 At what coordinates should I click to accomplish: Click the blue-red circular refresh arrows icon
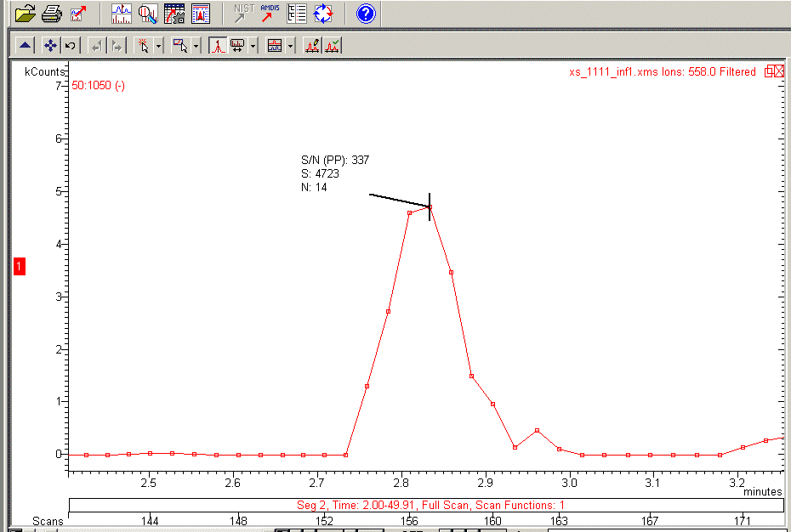(323, 14)
